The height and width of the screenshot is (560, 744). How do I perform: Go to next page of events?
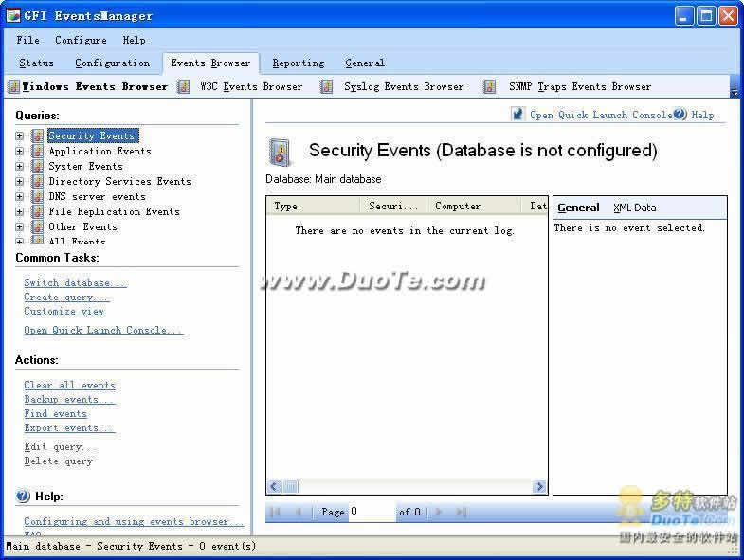(x=439, y=512)
